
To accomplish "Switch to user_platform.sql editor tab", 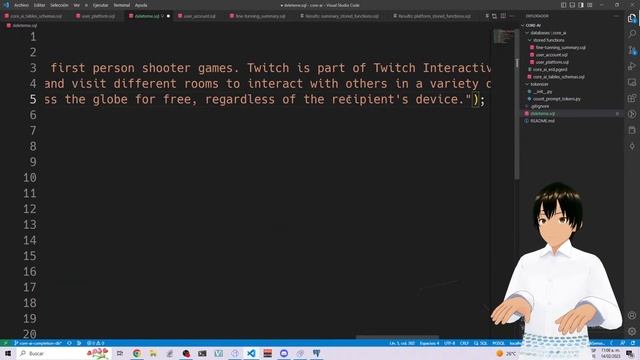I will click(95, 16).
